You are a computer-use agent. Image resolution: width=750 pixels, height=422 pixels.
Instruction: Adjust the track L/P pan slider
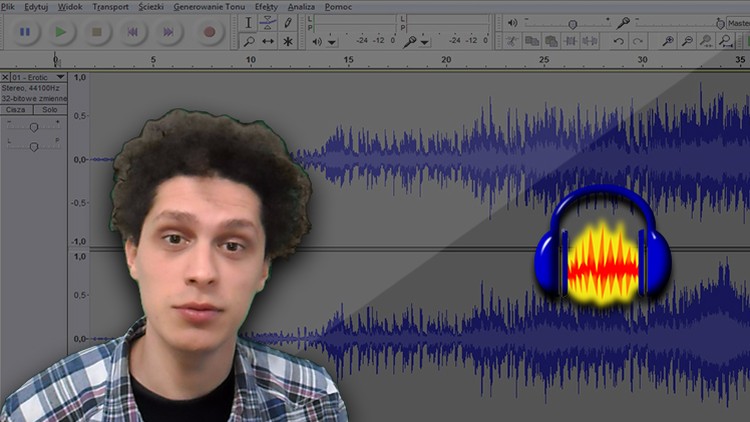(33, 146)
